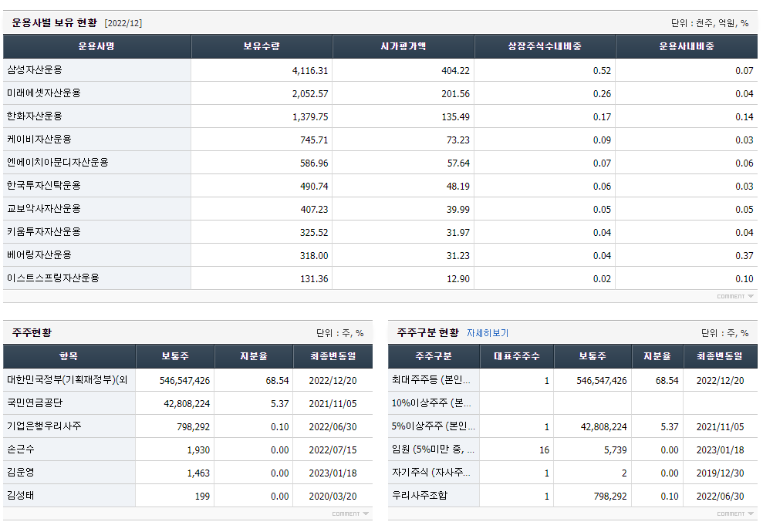Select the 한국투자신탁운용 row name

click(44, 185)
